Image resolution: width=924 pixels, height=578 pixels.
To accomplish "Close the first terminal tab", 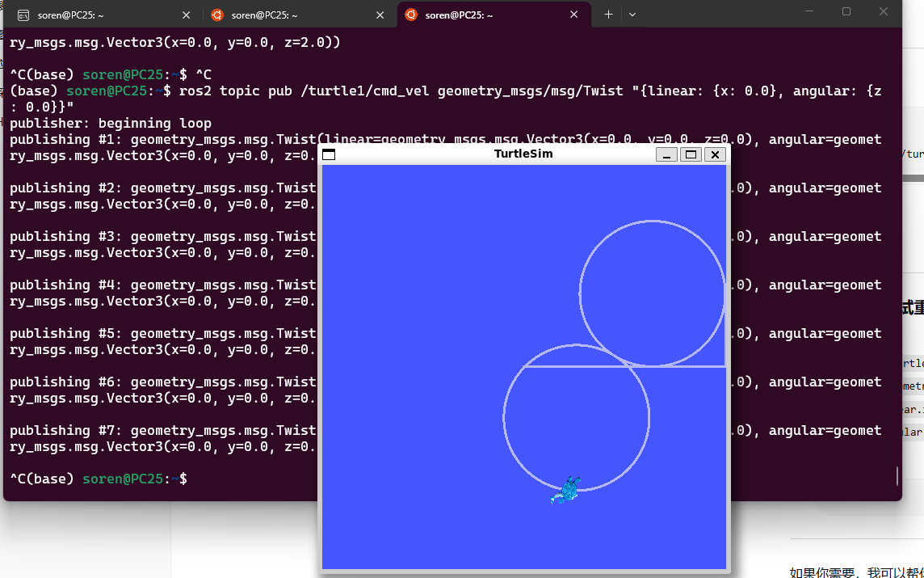I will [187, 15].
